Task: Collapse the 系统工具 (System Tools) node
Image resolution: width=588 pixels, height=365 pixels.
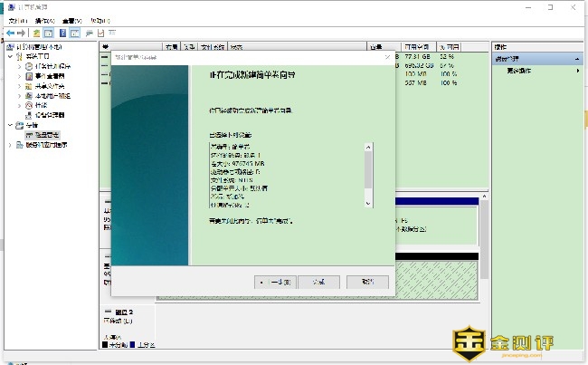Action: [10, 56]
